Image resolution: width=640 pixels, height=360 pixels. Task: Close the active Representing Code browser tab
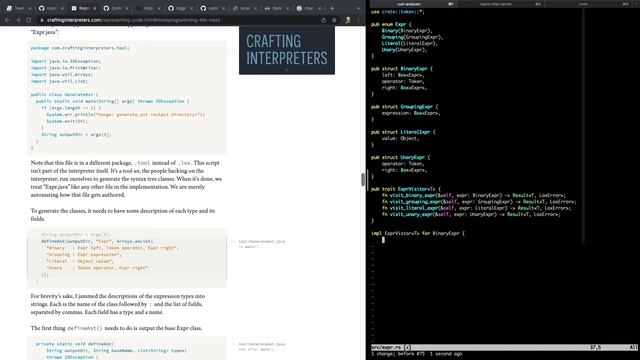tap(94, 8)
